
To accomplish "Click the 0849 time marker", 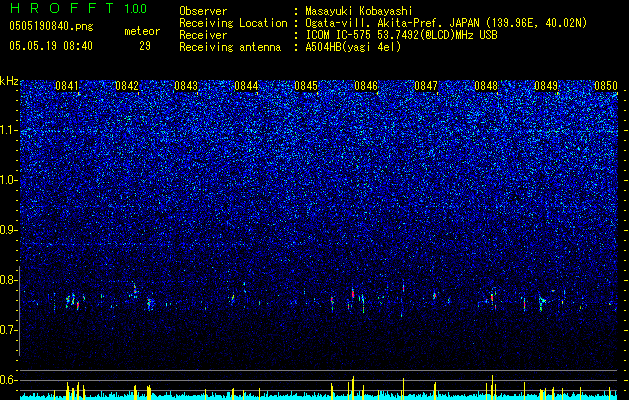I will click(x=546, y=86).
